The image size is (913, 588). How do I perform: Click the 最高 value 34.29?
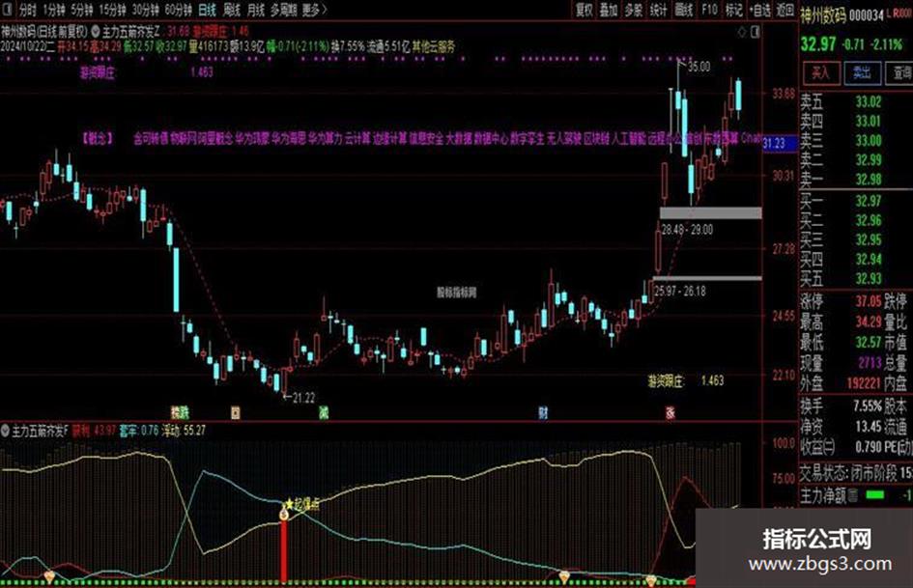pyautogui.click(x=869, y=322)
